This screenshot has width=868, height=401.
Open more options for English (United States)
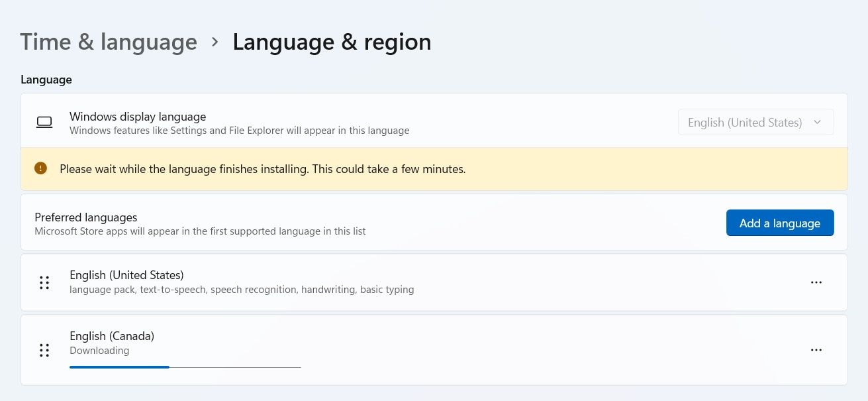pyautogui.click(x=816, y=282)
